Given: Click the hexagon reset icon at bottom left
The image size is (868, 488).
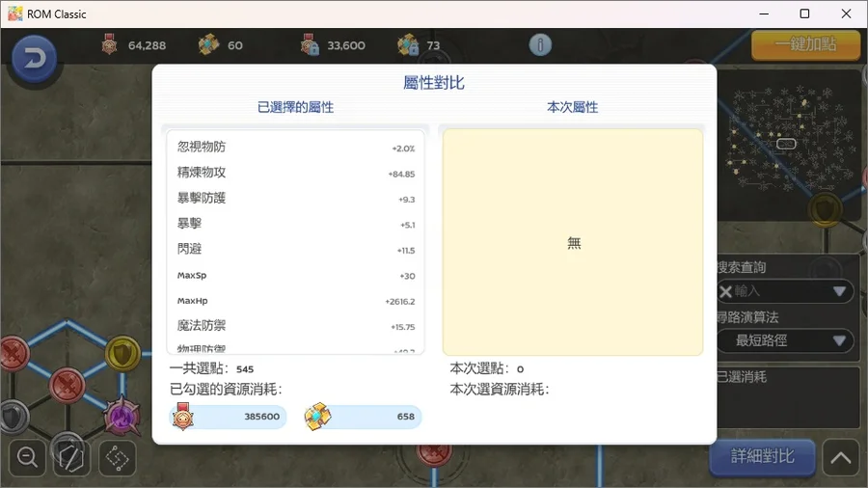Looking at the screenshot, I should click(71, 458).
